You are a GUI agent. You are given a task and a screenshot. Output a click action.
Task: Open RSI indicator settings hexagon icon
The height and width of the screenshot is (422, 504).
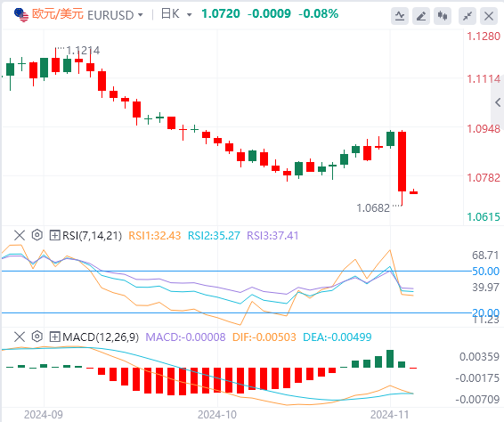point(37,235)
